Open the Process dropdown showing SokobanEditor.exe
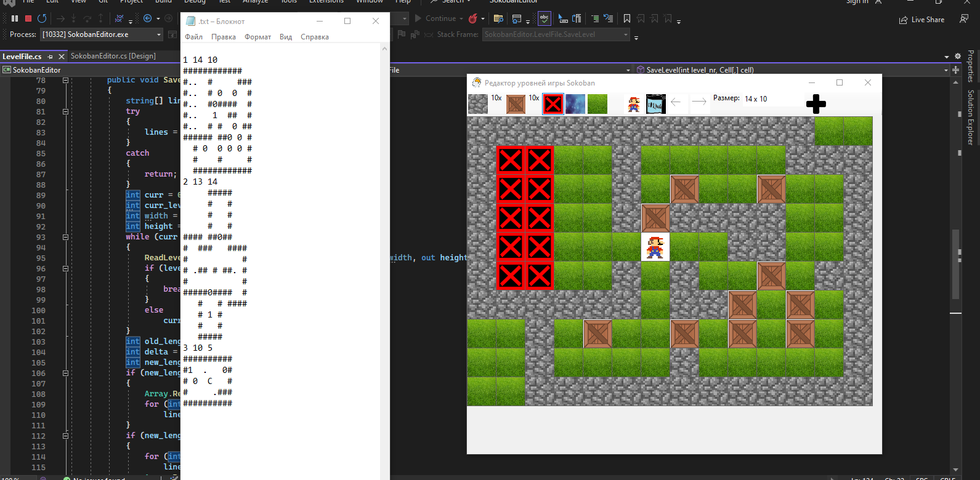 (x=102, y=34)
